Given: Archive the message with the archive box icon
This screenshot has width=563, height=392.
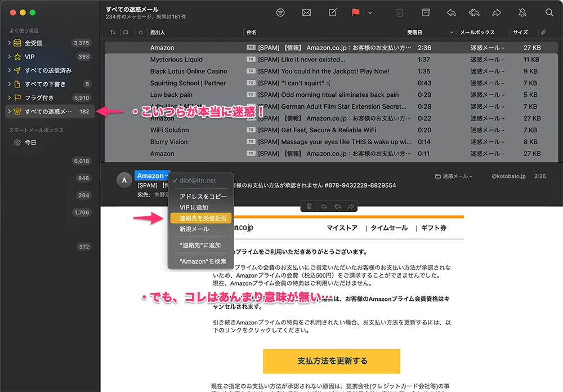Looking at the screenshot, I should coord(426,12).
